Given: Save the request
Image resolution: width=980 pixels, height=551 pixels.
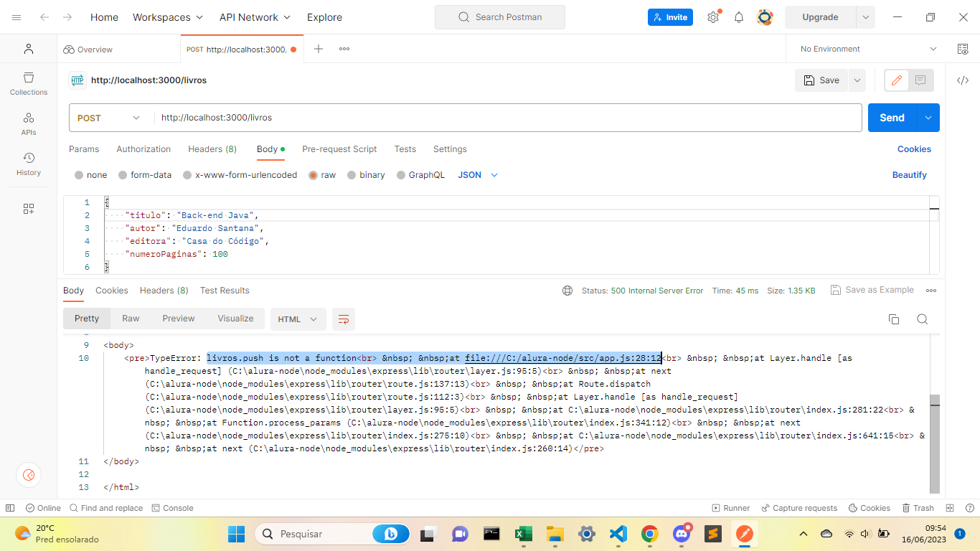Looking at the screenshot, I should click(x=821, y=80).
